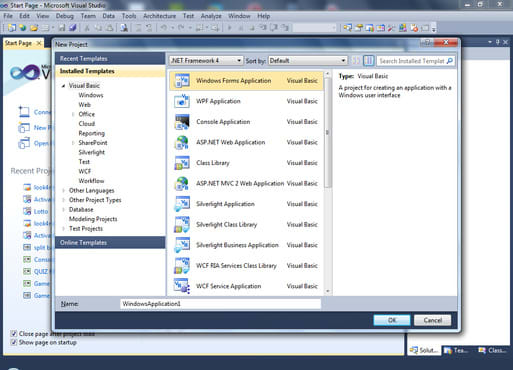Click the Open File toolbar icon
The height and width of the screenshot is (370, 513).
coord(34,28)
